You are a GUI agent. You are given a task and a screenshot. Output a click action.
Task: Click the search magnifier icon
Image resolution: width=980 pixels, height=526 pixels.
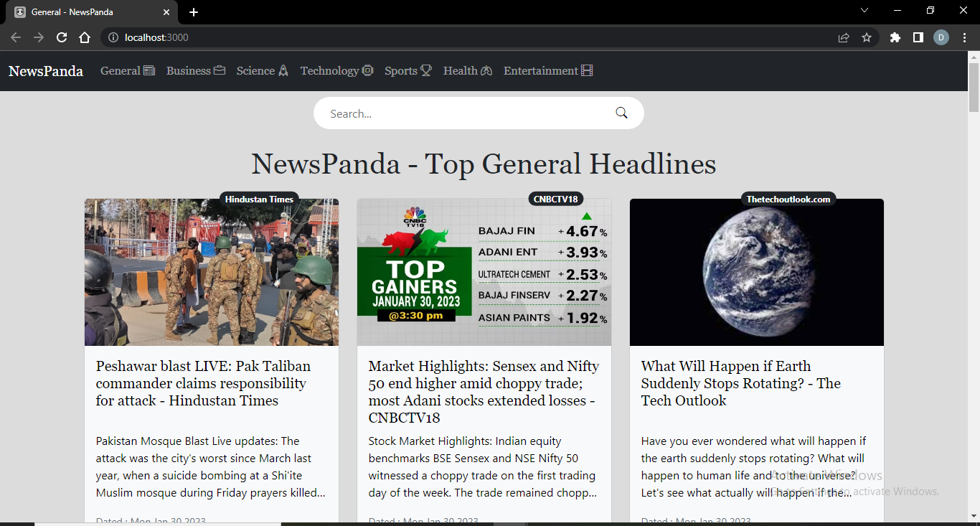click(621, 113)
